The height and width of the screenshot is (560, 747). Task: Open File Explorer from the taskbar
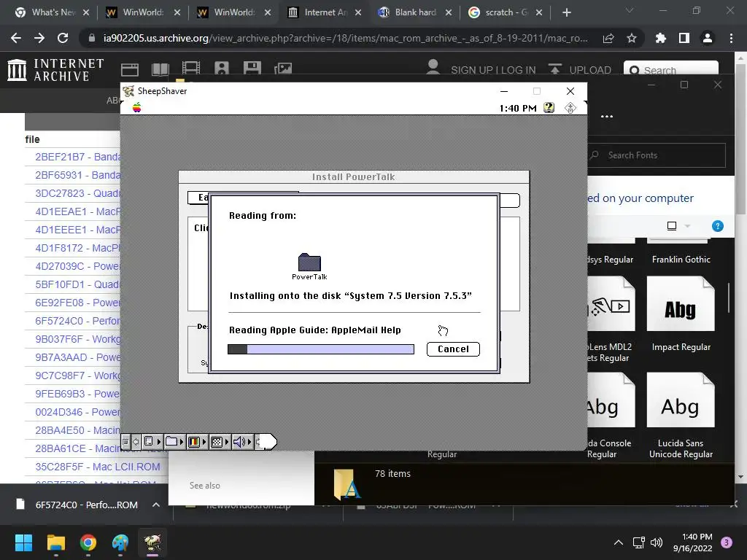(x=55, y=542)
